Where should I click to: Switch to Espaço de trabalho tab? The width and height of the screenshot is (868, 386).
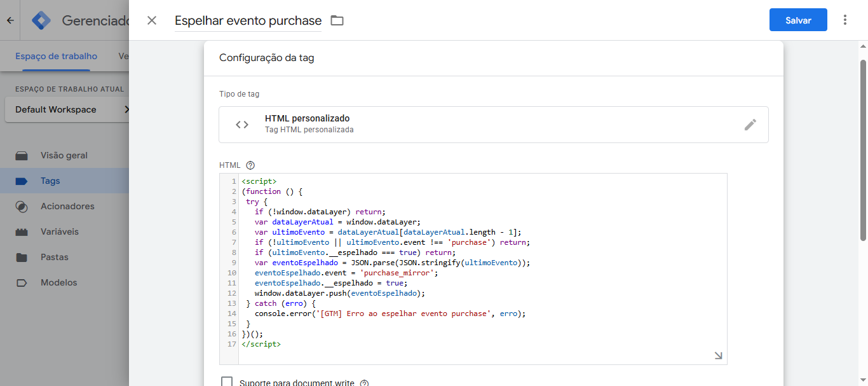tap(57, 56)
